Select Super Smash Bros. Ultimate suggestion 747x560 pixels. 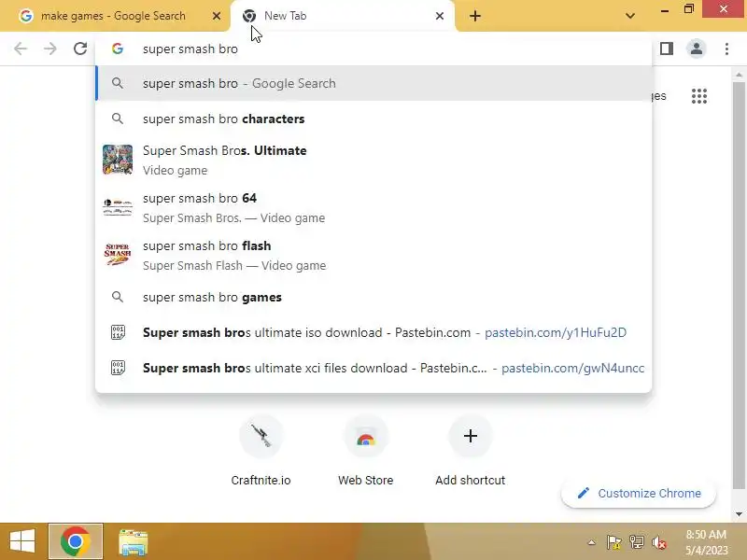click(373, 160)
